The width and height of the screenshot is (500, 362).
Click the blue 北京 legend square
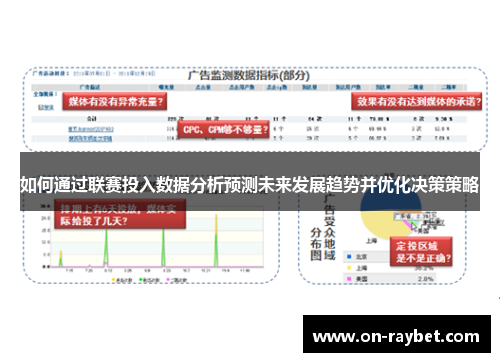(x=349, y=257)
